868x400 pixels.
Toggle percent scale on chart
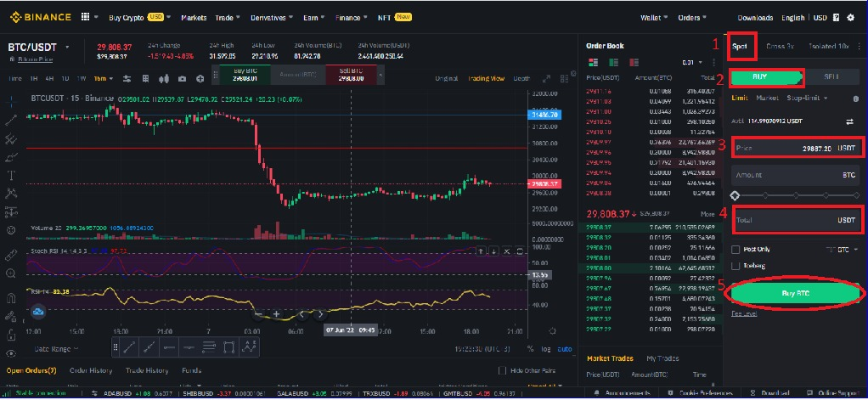[x=530, y=349]
